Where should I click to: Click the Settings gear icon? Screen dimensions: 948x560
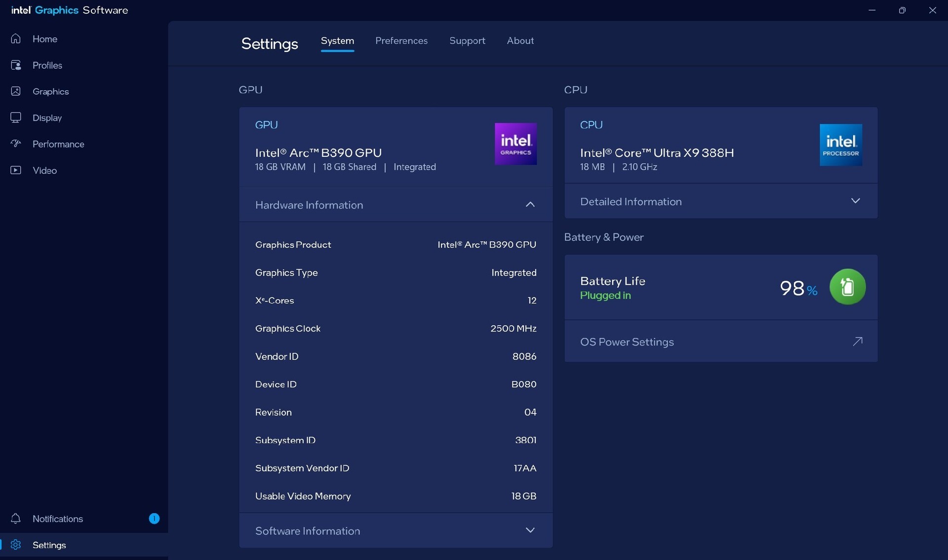pos(16,545)
